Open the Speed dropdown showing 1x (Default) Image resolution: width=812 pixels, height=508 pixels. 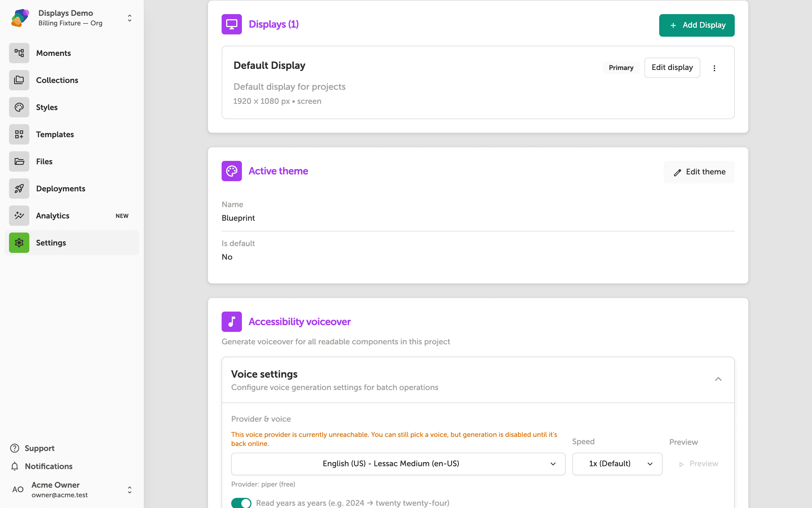pos(617,464)
